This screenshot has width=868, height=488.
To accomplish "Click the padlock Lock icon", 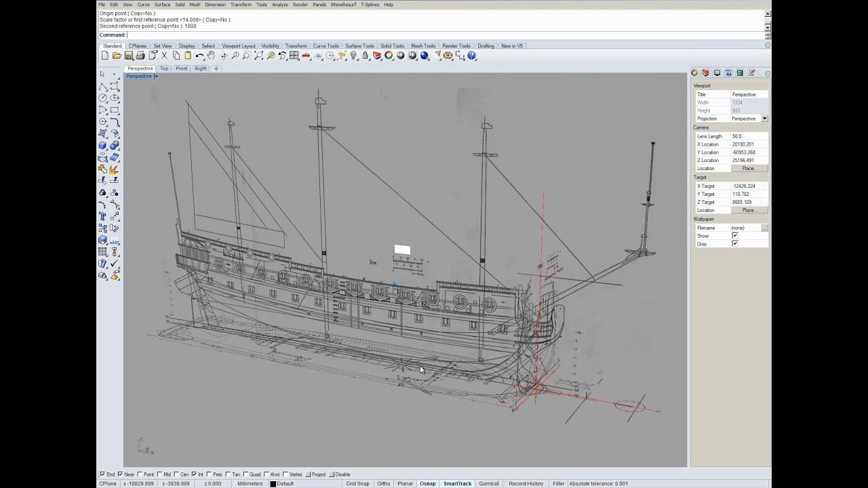I will (x=366, y=56).
